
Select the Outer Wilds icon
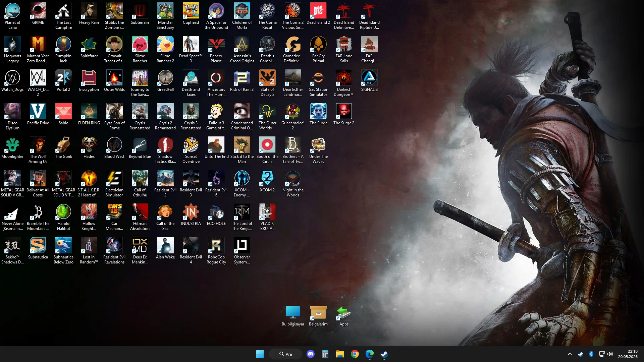click(114, 81)
